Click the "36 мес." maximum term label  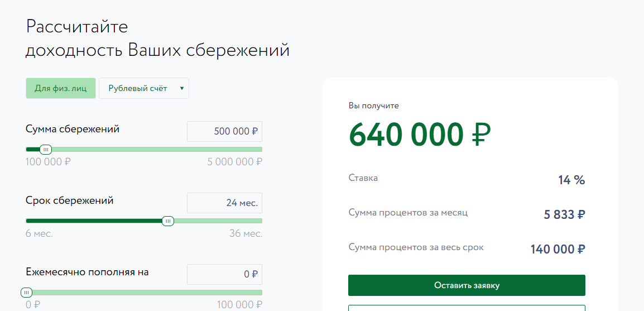coord(246,233)
